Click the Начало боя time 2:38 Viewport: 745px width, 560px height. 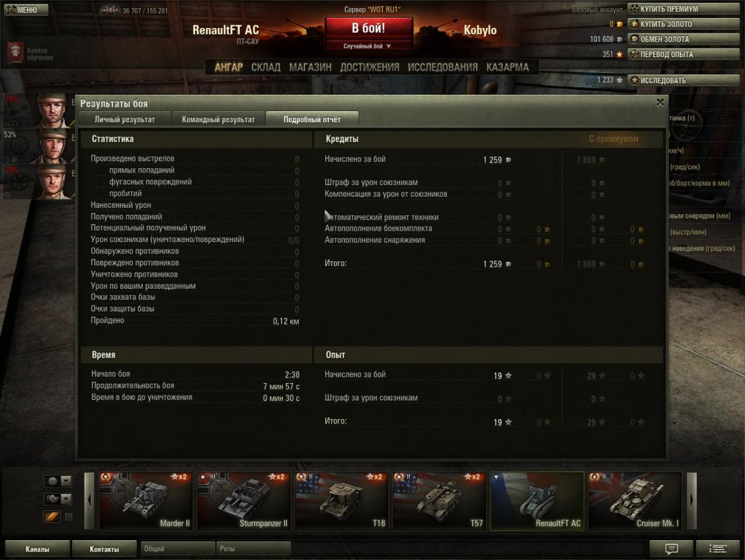point(292,375)
